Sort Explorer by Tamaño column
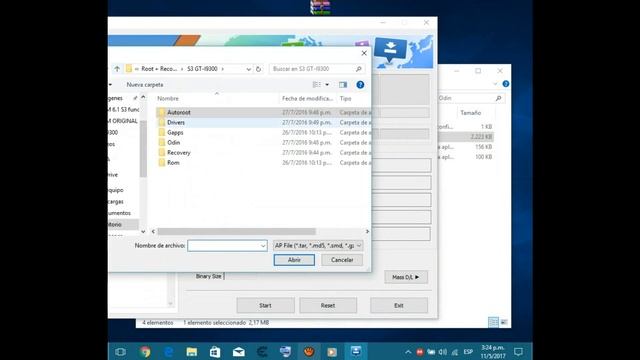The height and width of the screenshot is (360, 640). pos(471,113)
